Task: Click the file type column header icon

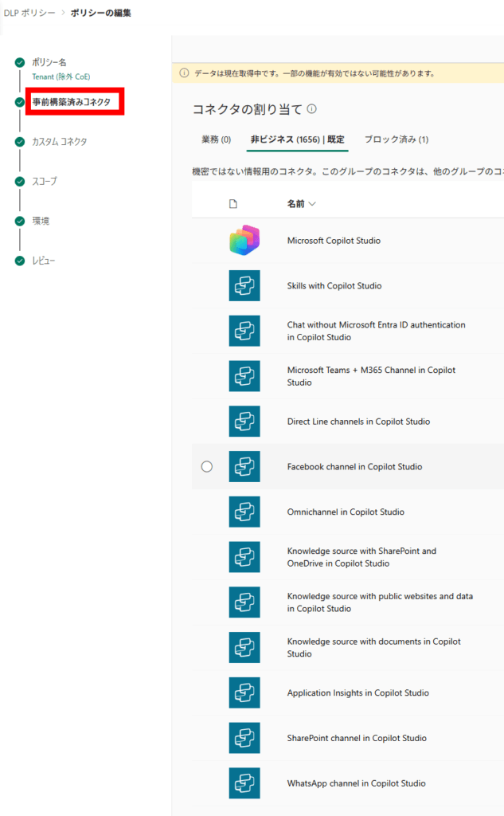Action: tap(233, 204)
